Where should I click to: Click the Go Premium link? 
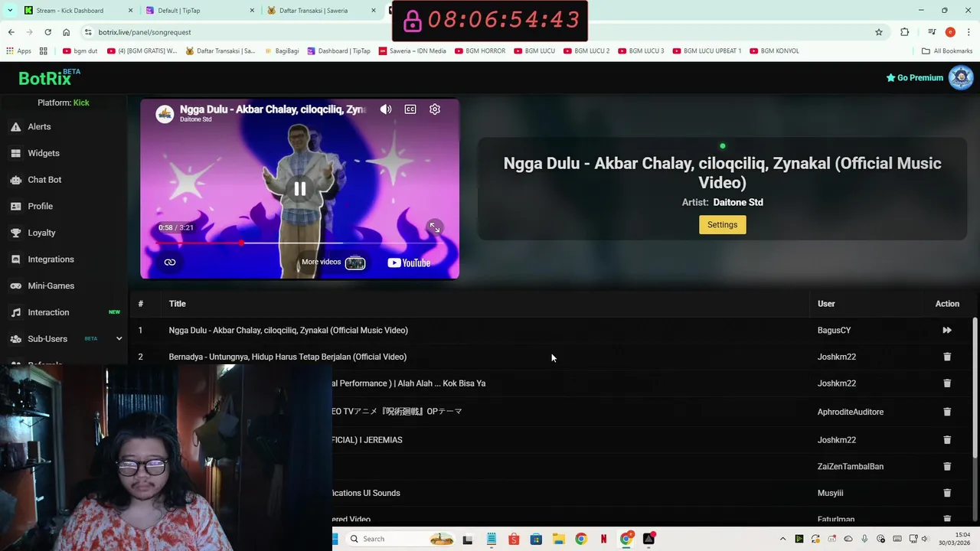pyautogui.click(x=914, y=77)
